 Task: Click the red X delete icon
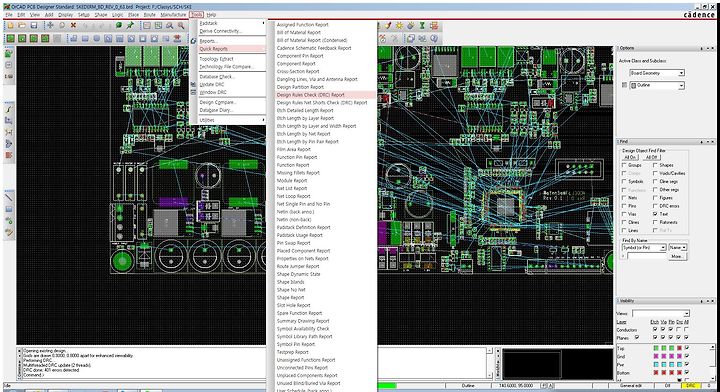pos(73,25)
